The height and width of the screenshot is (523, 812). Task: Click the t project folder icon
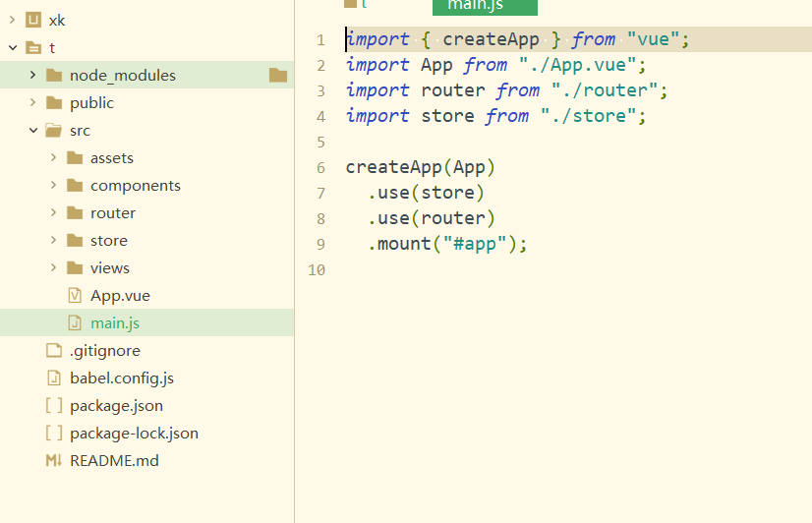coord(33,47)
